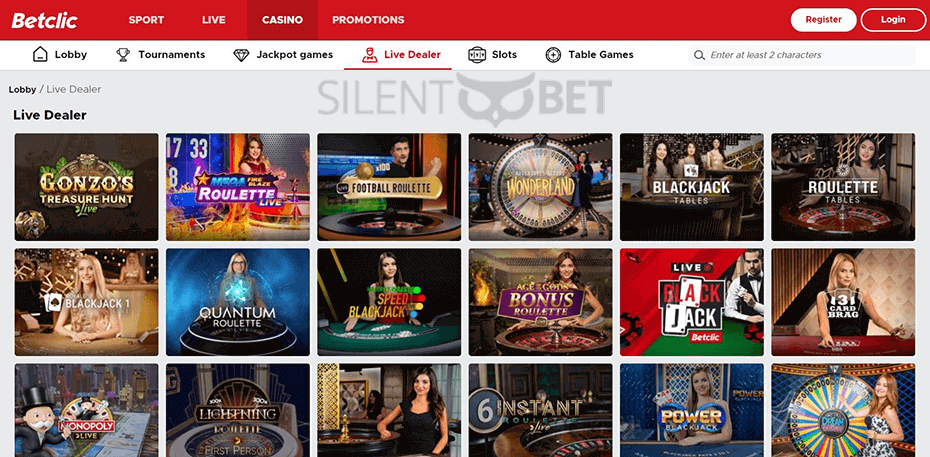Focus the game search field
Viewport: 930px width, 457px height.
802,55
